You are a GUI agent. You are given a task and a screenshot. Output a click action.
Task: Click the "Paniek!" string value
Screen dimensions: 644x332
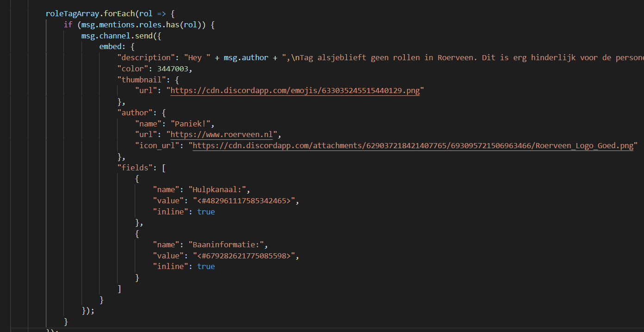click(x=192, y=124)
